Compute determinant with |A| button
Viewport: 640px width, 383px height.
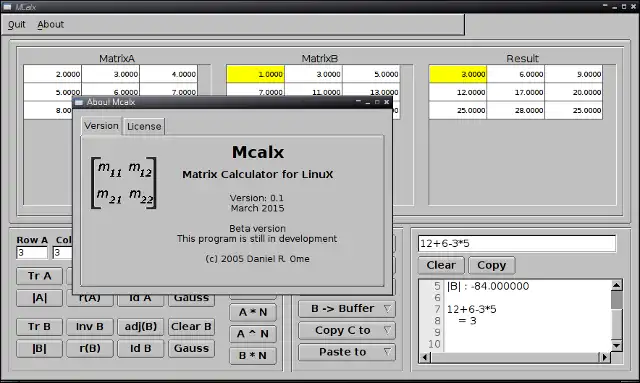click(x=40, y=298)
